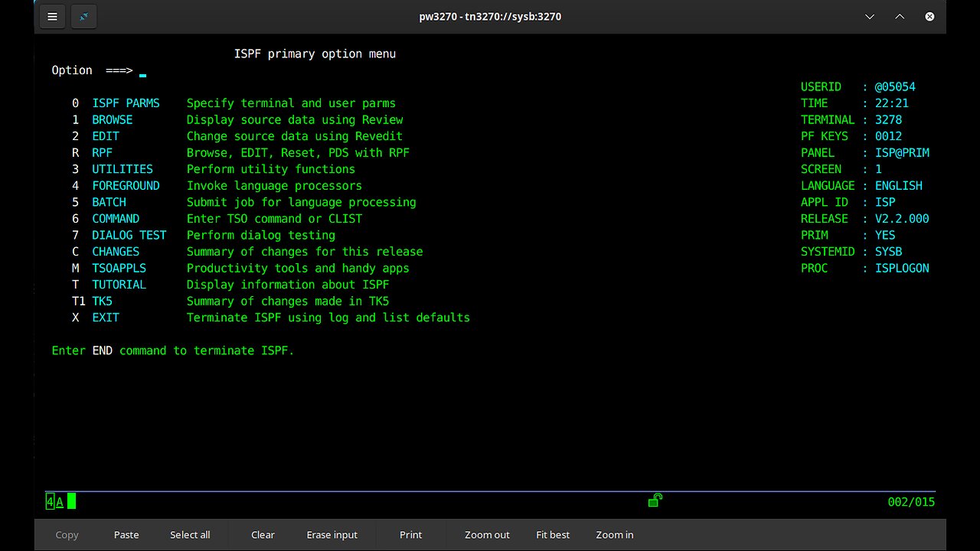Click the EXIT option text
The image size is (980, 551).
[x=106, y=318]
